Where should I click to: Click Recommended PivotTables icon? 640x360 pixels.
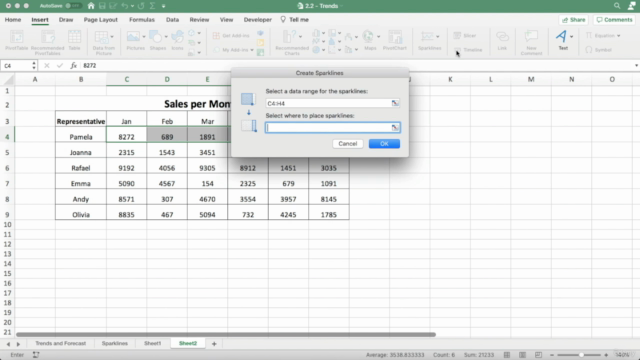[47, 42]
